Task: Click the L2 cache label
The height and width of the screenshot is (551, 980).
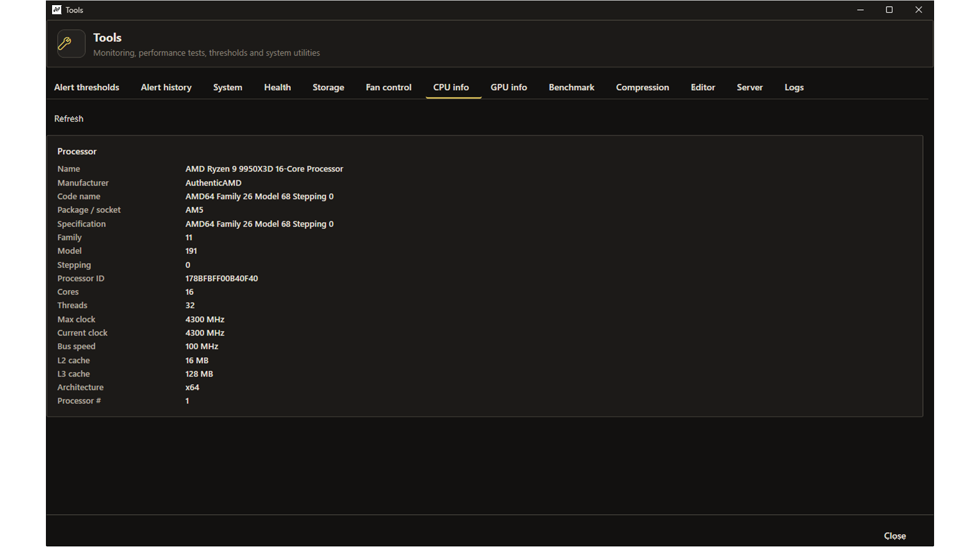Action: [73, 360]
